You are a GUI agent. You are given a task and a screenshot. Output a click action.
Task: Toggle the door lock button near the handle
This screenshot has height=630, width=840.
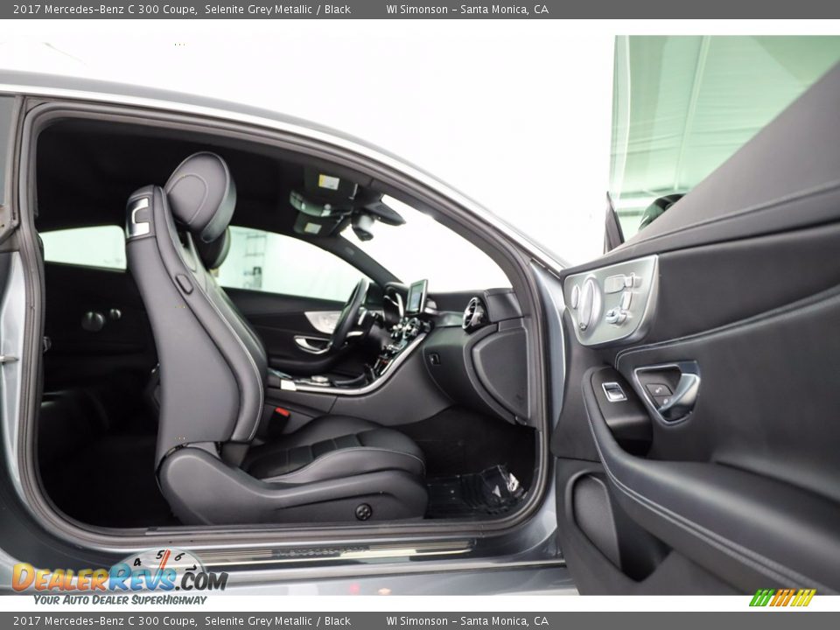tap(660, 388)
